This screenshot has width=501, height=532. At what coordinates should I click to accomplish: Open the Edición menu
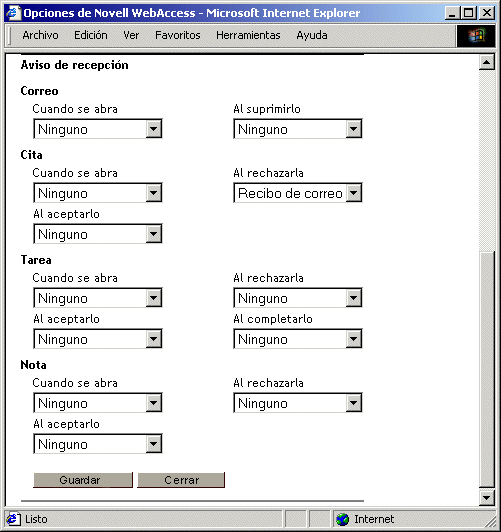(x=91, y=35)
